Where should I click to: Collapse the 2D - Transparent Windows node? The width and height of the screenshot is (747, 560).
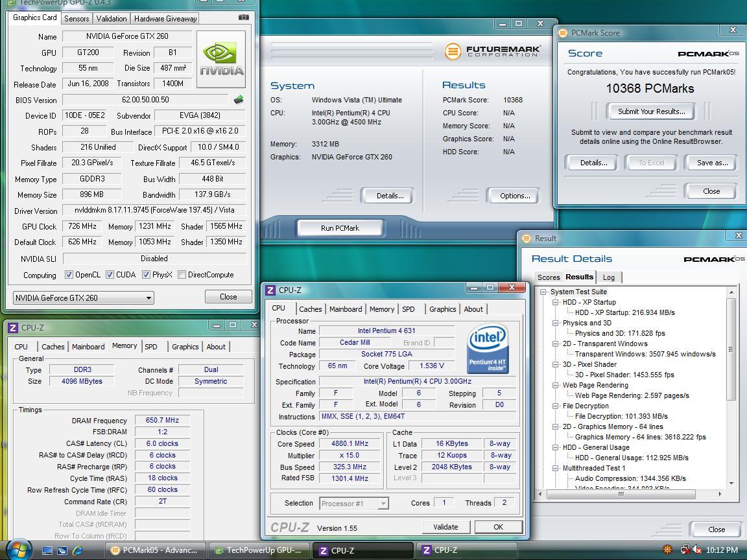(x=556, y=344)
